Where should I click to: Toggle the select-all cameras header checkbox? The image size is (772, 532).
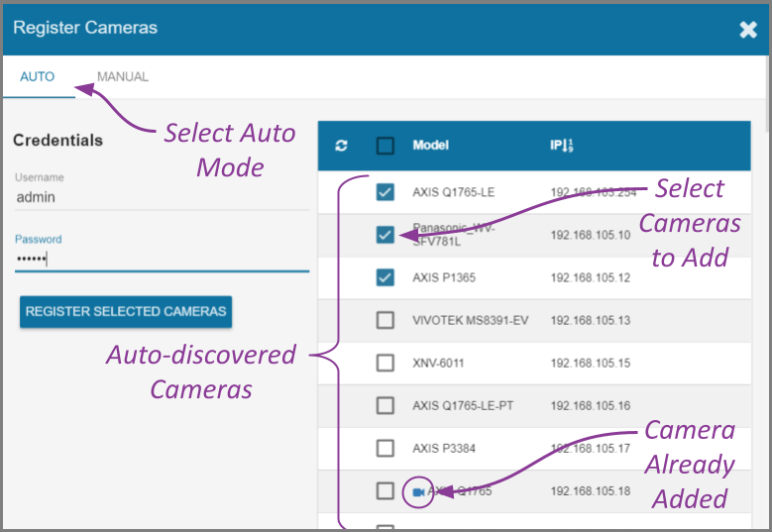(x=386, y=146)
